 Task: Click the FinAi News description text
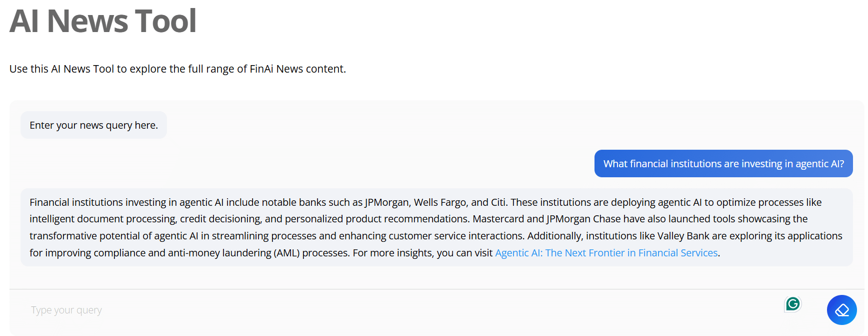tap(177, 69)
